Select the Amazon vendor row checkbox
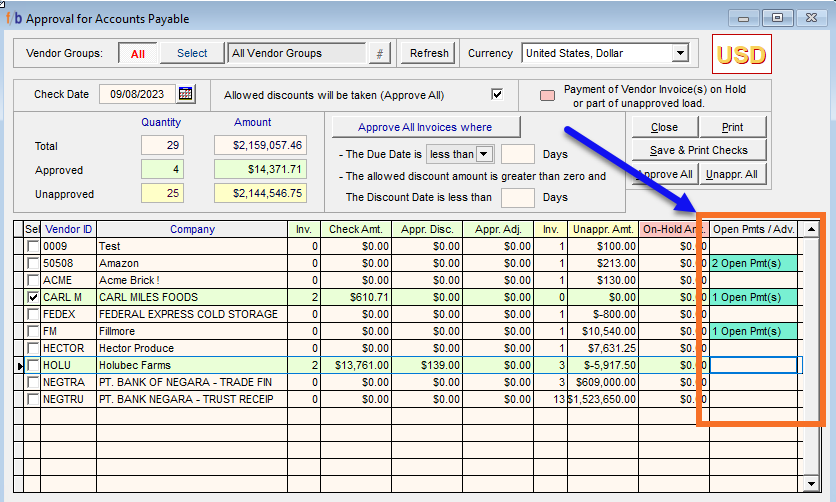This screenshot has width=836, height=502. coord(33,263)
